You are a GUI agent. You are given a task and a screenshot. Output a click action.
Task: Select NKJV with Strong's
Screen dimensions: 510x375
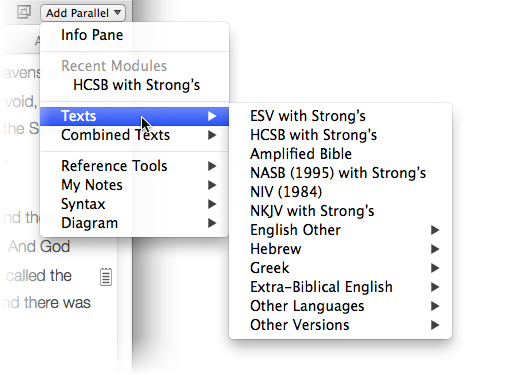tap(341, 211)
